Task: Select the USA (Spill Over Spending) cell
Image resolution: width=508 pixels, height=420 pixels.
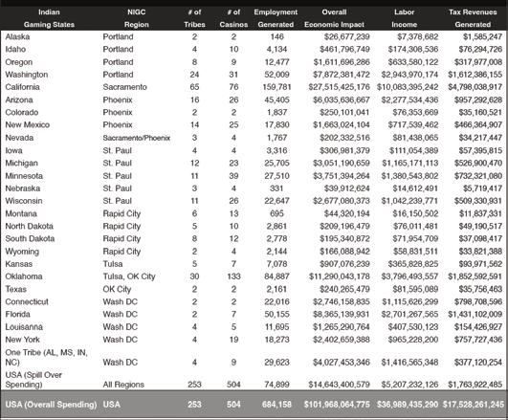Action: tap(33, 380)
